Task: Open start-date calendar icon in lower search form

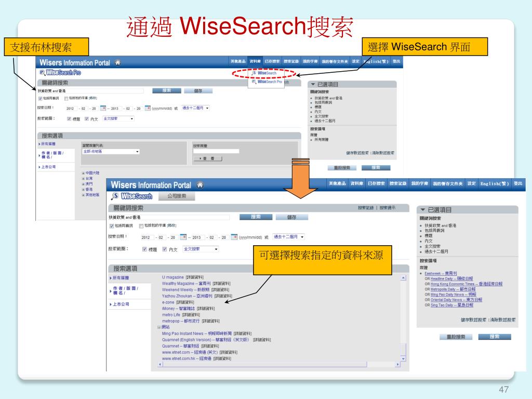Action: coord(183,237)
